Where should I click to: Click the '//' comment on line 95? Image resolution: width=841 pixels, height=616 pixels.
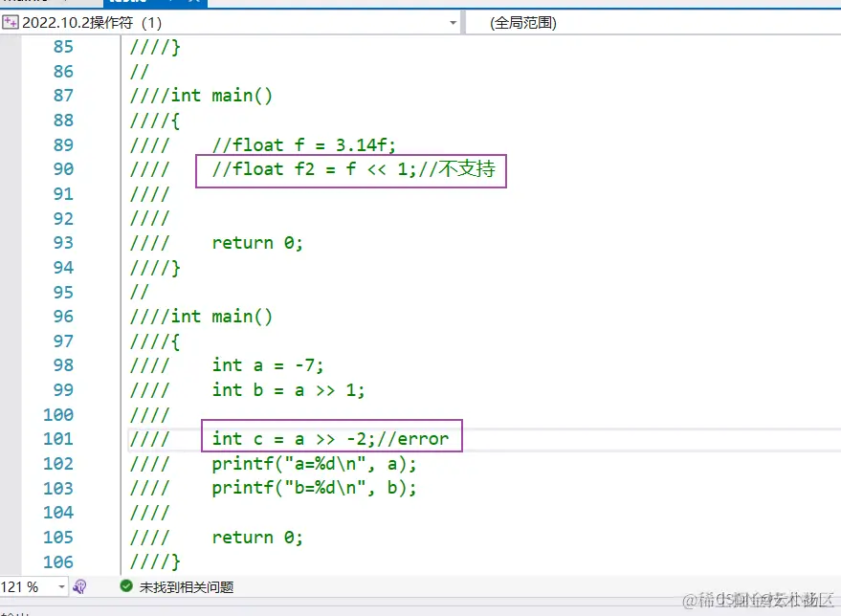(x=140, y=292)
